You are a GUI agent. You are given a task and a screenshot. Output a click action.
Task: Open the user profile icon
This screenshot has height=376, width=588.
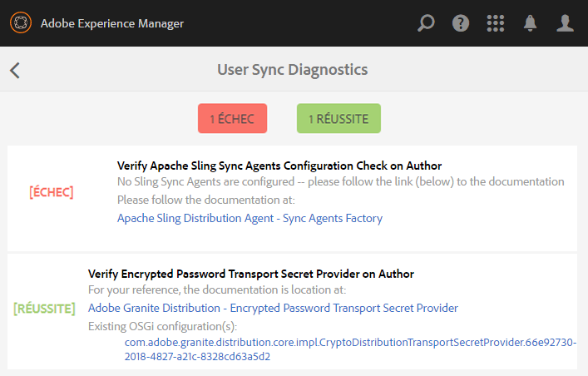point(566,23)
